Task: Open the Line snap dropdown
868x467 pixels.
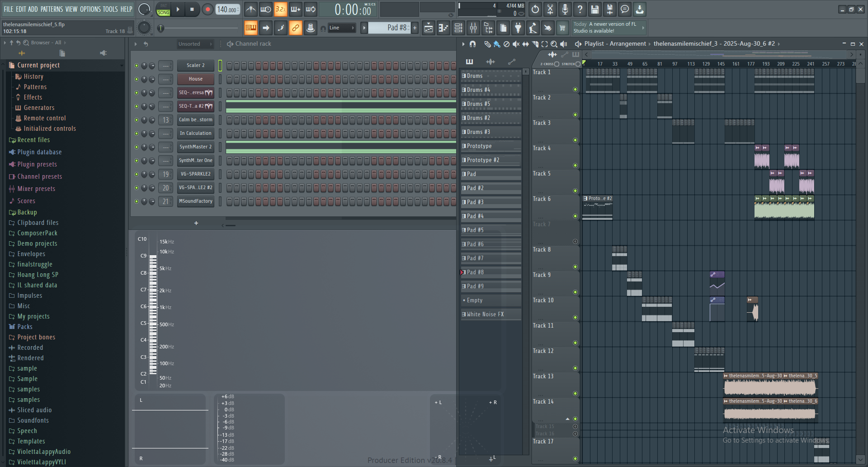Action: (342, 28)
